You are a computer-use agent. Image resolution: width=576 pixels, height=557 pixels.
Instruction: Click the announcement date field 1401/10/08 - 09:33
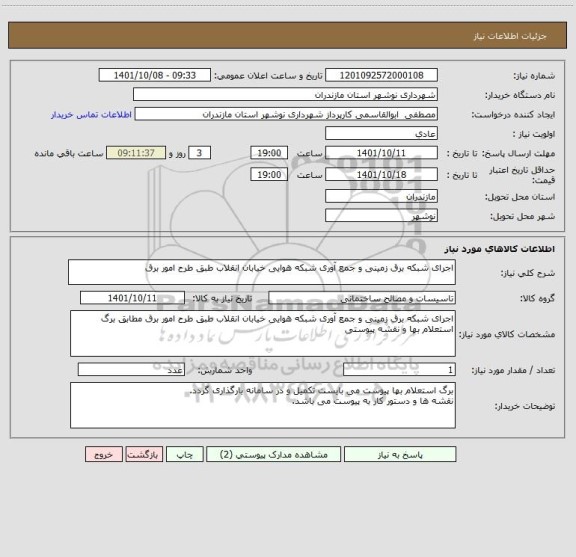click(155, 75)
